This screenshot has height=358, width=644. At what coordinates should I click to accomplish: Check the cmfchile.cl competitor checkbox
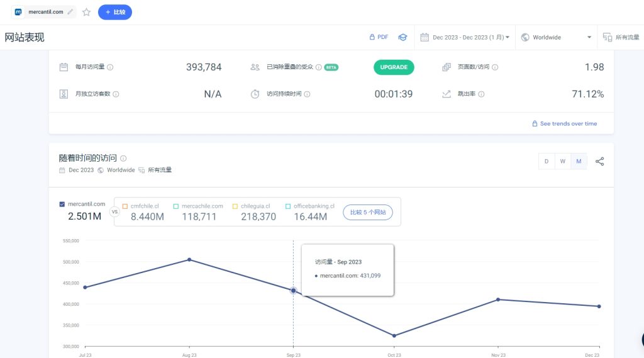tap(125, 206)
